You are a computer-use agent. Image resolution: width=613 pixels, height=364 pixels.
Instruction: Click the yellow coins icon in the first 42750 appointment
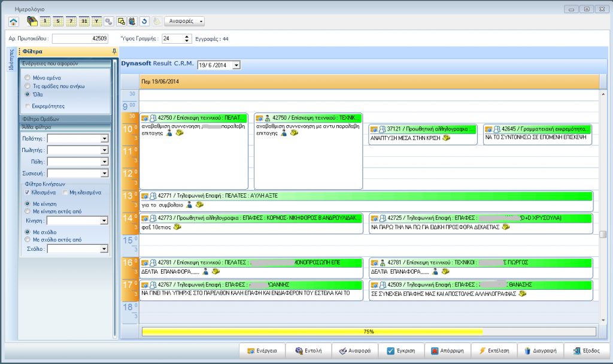[180, 133]
